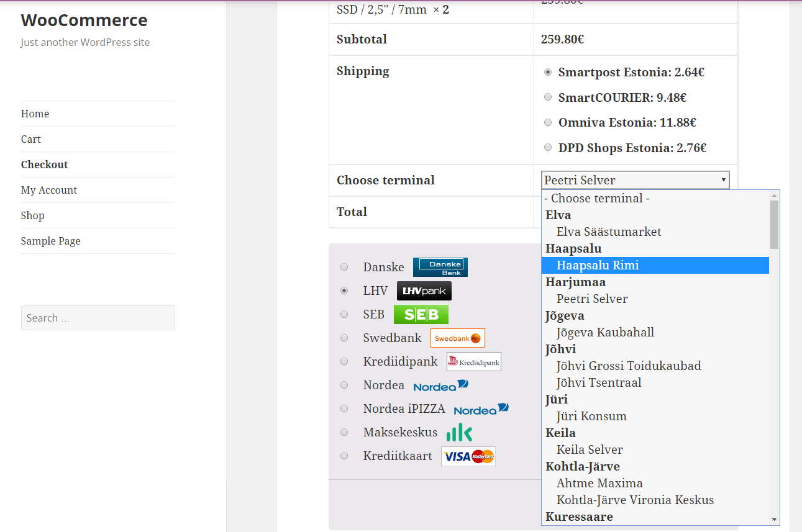Viewport: 802px width, 532px height.
Task: Select SmartCOURIER shipping option
Action: (x=548, y=97)
